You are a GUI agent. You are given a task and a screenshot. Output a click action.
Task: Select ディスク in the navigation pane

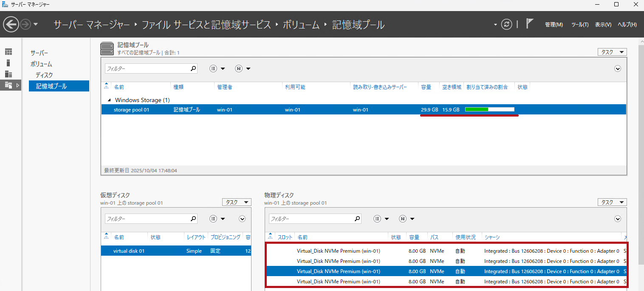(44, 75)
